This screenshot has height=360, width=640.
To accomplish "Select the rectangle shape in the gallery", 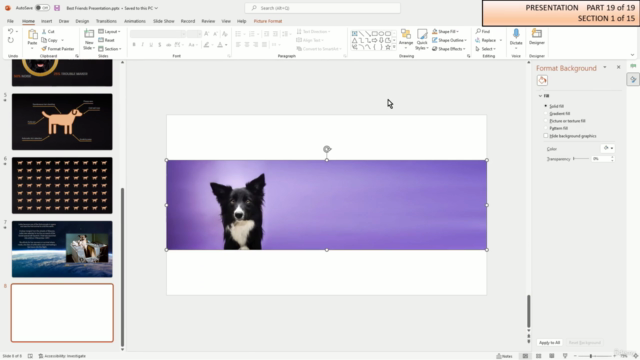I will pyautogui.click(x=374, y=33).
